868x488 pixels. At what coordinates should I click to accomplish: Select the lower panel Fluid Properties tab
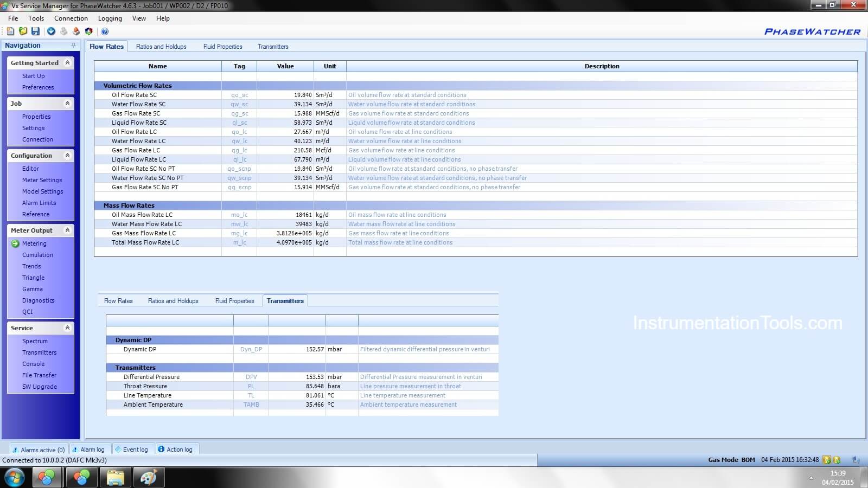(235, 301)
